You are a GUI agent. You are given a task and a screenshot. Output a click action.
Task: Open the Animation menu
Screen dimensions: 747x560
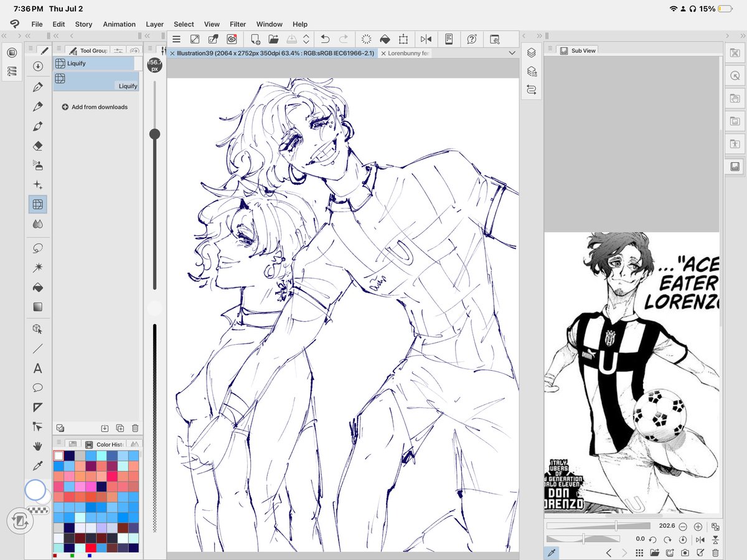point(119,24)
